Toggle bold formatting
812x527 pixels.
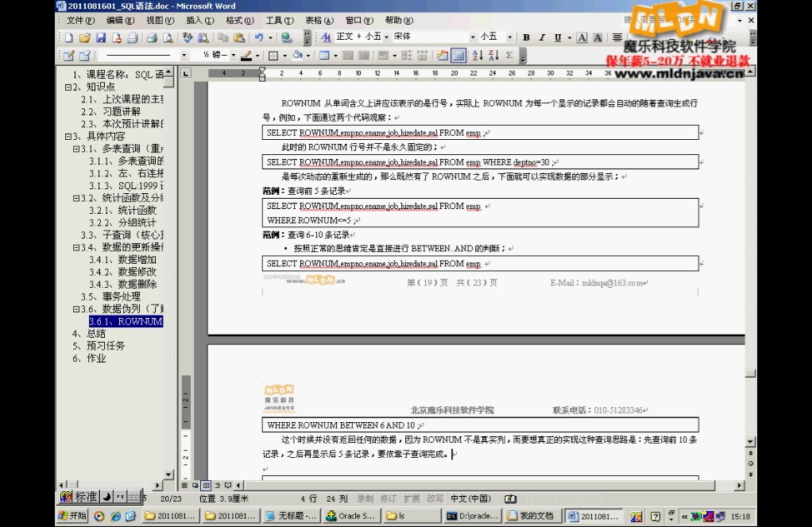[526, 37]
